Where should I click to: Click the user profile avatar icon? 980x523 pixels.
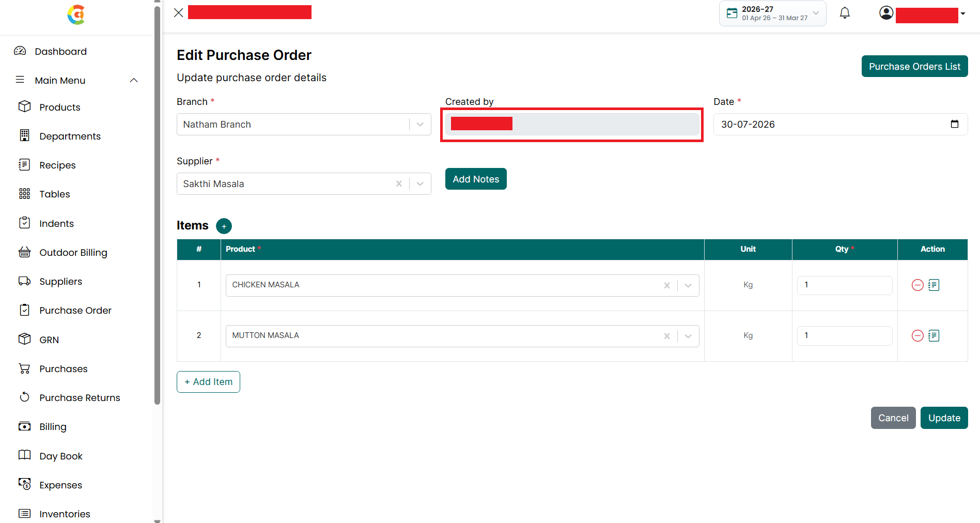tap(886, 13)
